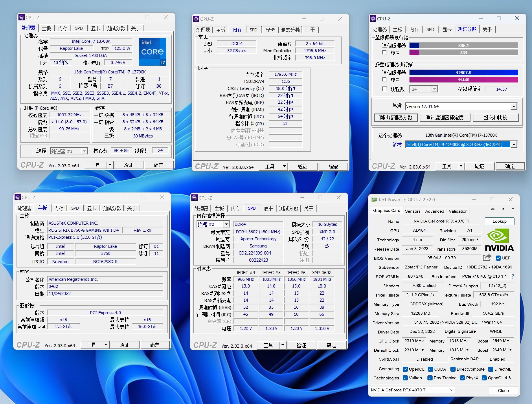
Task: Toggle OpenGL 4.6 checkbox
Action: (484, 378)
